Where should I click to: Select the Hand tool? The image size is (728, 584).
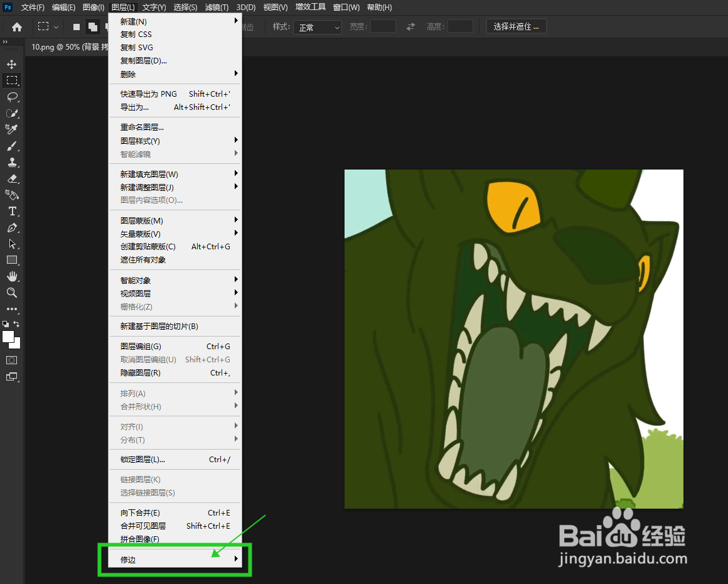(11, 276)
